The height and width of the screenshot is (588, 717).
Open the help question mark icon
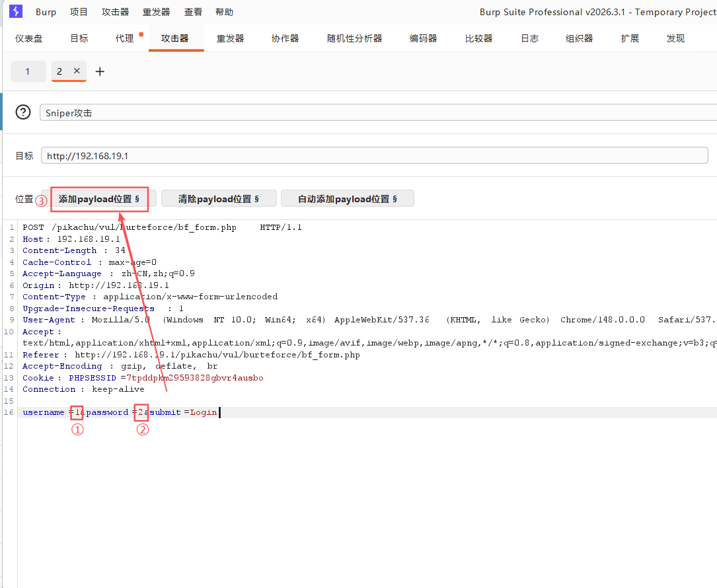point(23,112)
